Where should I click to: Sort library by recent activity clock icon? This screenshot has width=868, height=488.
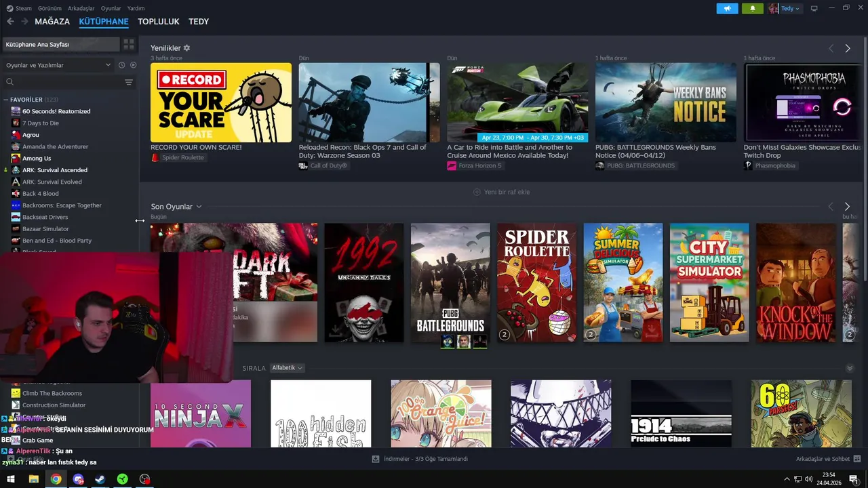tap(121, 65)
